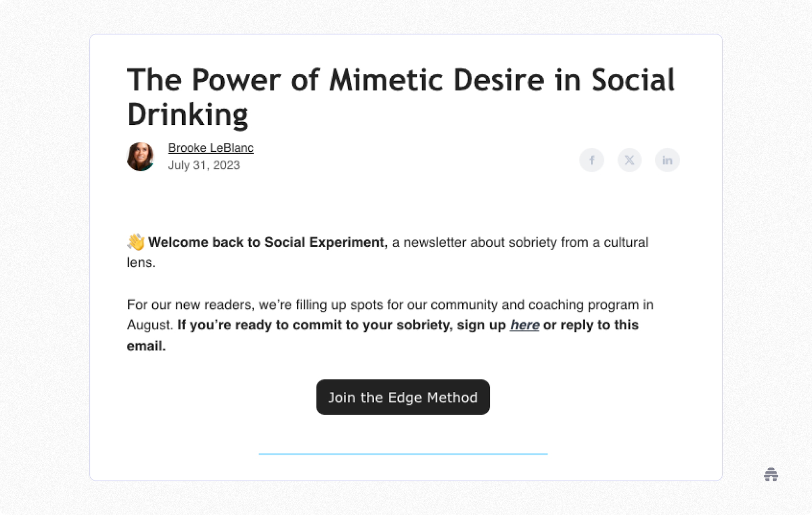Image resolution: width=812 pixels, height=515 pixels.
Task: Click the light blue horizontal divider line
Action: point(403,454)
